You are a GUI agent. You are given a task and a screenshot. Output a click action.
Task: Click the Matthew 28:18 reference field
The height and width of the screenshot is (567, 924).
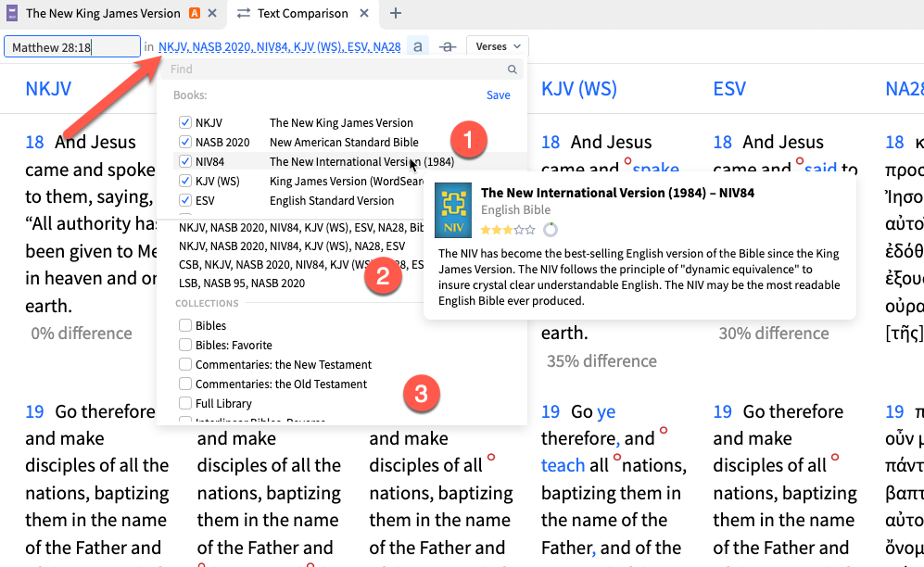pos(72,47)
